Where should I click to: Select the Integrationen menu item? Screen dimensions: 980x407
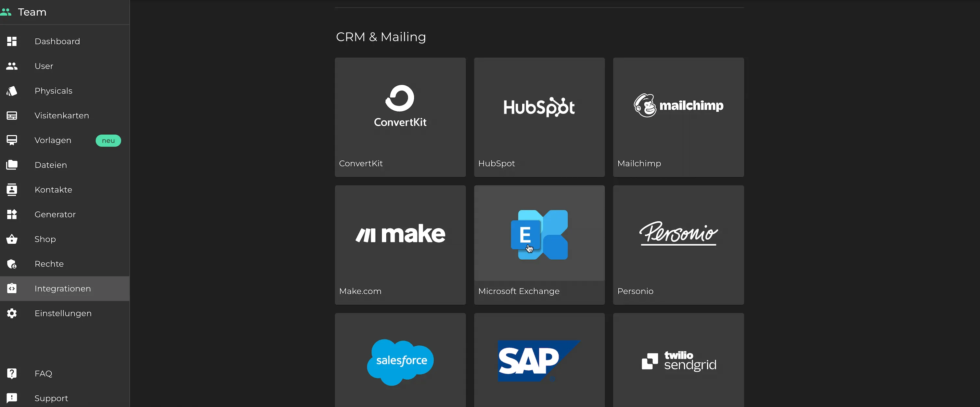(65, 289)
